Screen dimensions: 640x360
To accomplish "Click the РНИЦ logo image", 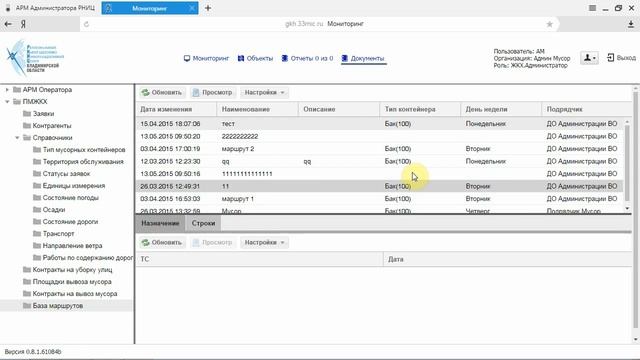I will pos(34,58).
